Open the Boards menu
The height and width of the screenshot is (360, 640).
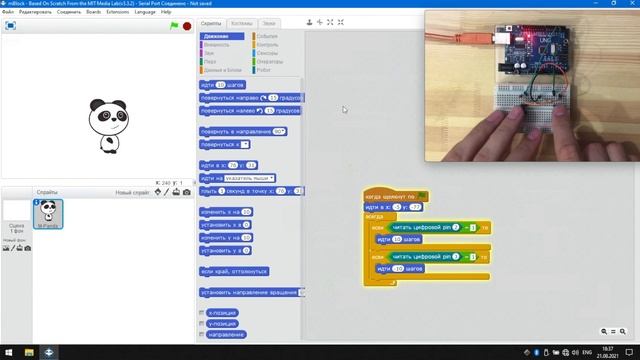(x=93, y=12)
